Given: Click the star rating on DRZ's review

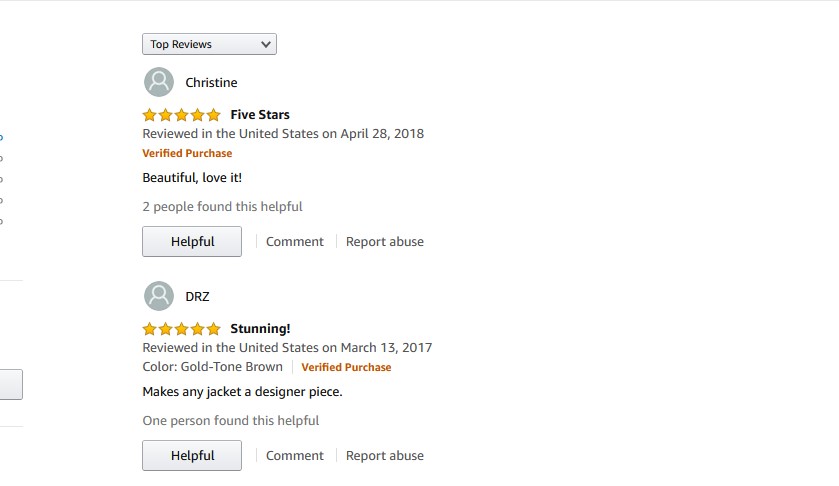Looking at the screenshot, I should pyautogui.click(x=181, y=329).
